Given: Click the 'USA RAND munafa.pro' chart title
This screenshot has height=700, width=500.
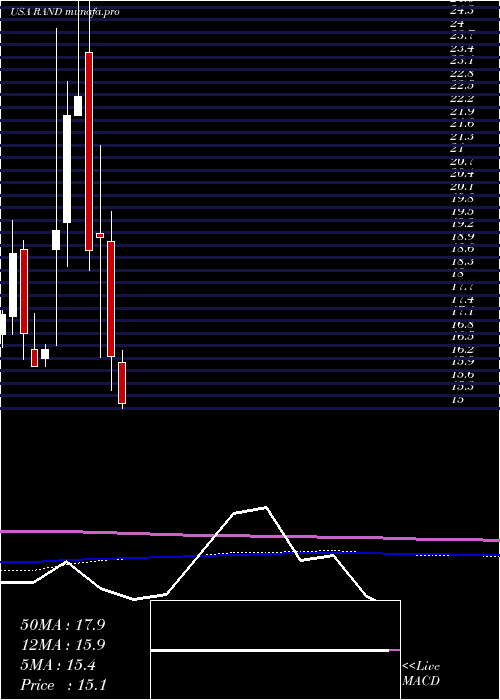Looking at the screenshot, I should 65,12.
